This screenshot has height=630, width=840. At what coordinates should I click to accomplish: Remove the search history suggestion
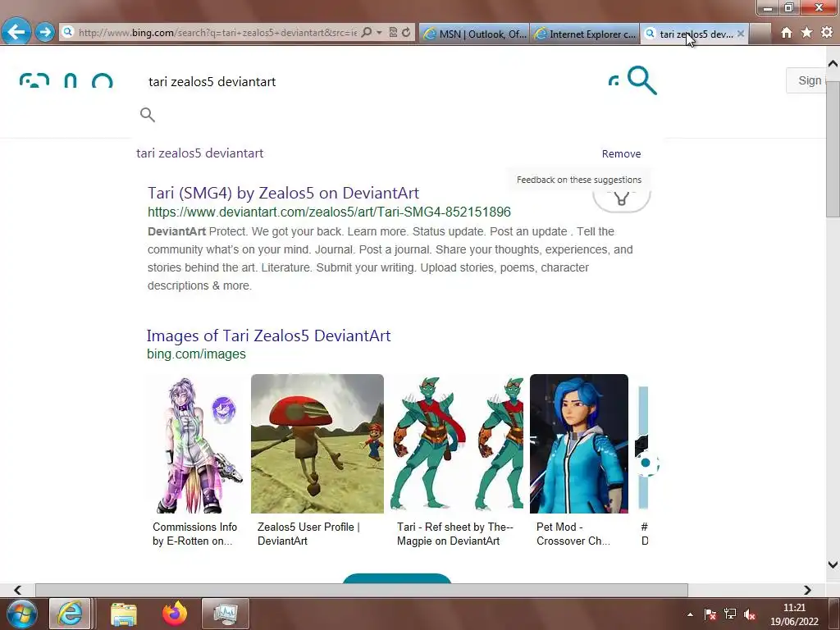click(621, 153)
